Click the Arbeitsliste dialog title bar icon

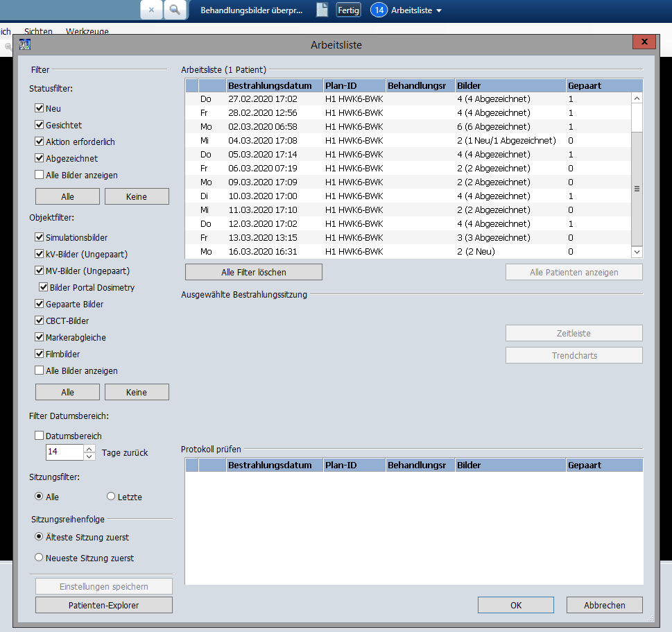click(x=25, y=45)
